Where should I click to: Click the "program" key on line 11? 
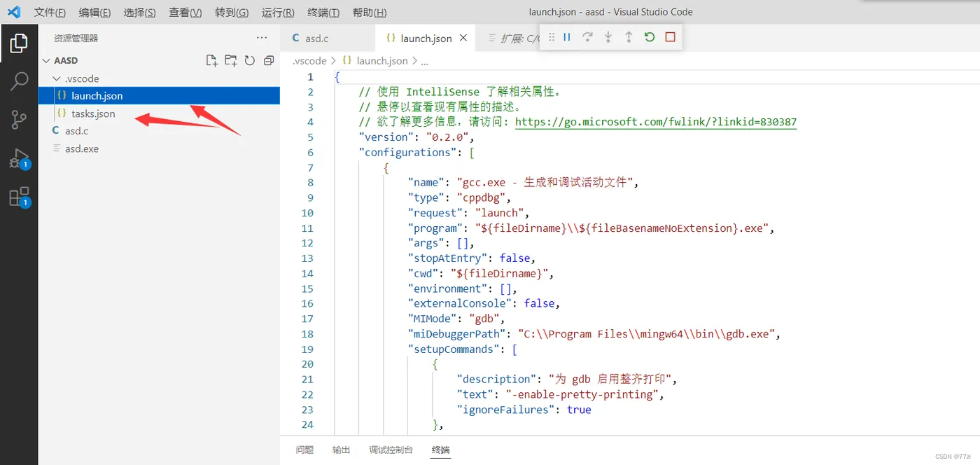[x=435, y=228]
